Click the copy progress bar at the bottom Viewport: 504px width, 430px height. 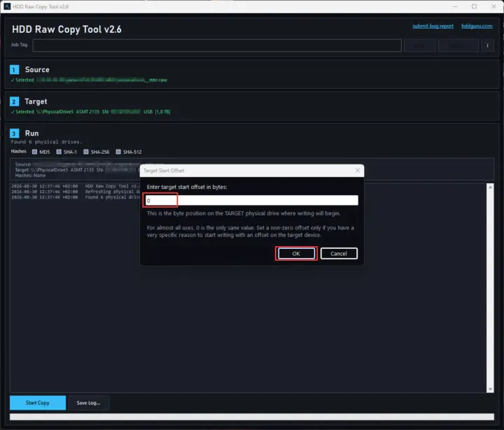[x=252, y=417]
